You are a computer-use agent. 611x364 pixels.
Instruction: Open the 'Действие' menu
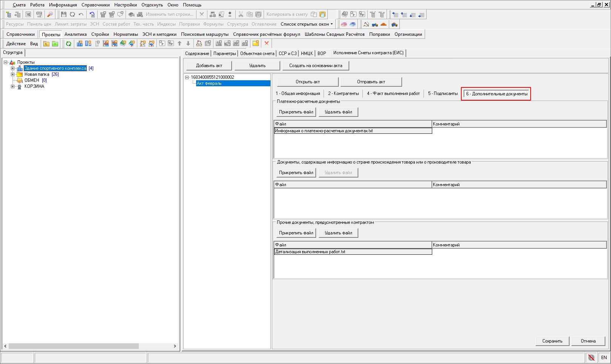coord(16,44)
